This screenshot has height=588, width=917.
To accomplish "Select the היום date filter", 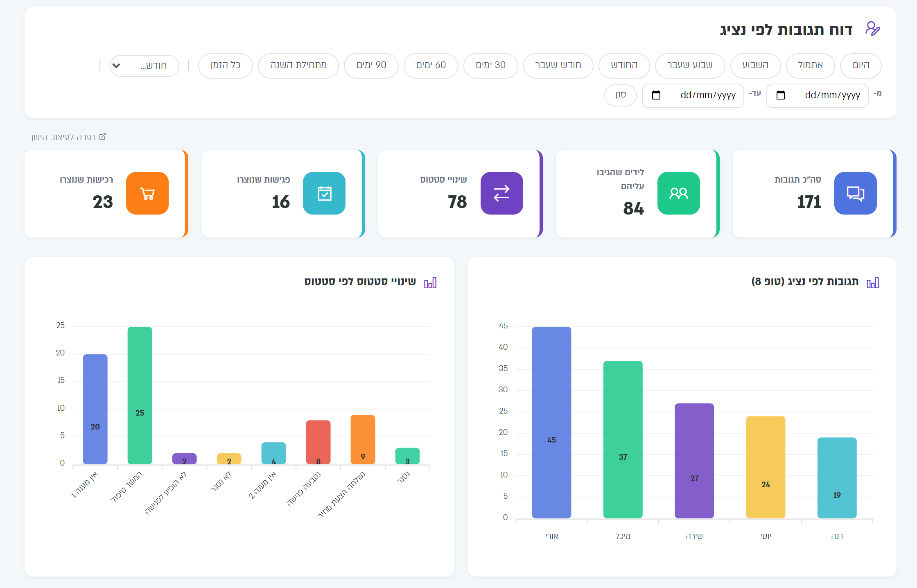I will coord(861,66).
